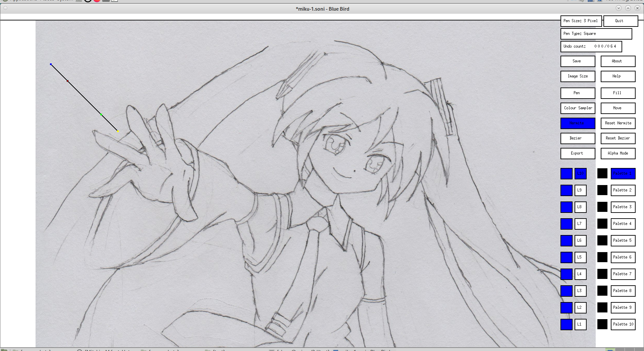Viewport: 644px width, 351px height.
Task: Select layer L2
Action: (x=581, y=308)
